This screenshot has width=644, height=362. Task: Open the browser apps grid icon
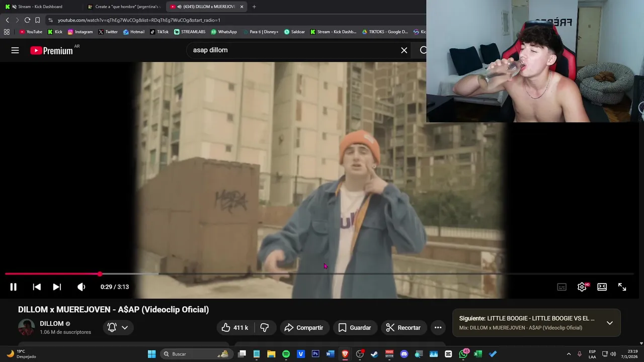coord(7,32)
